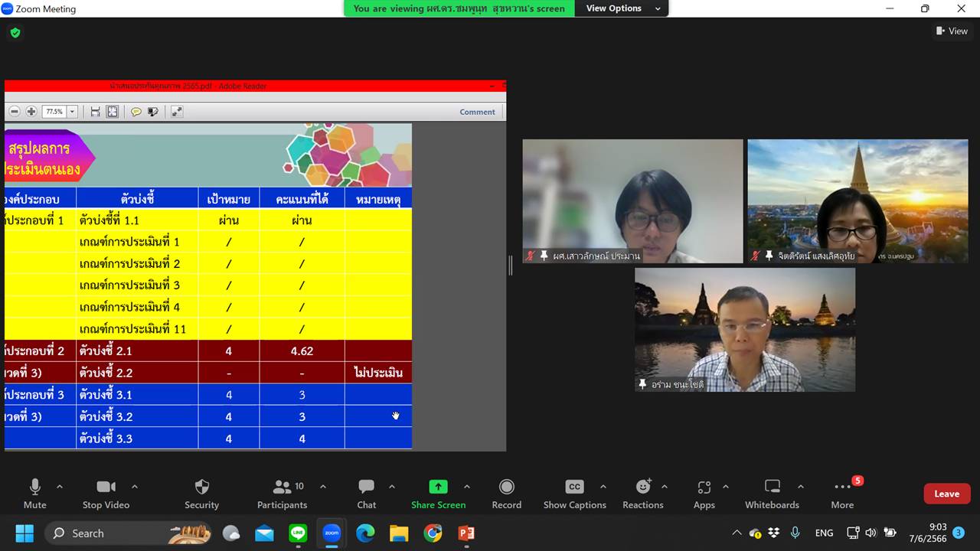Click 'เกณฑ์การประเมินที่ 11' row label
The width and height of the screenshot is (980, 551).
pos(132,329)
